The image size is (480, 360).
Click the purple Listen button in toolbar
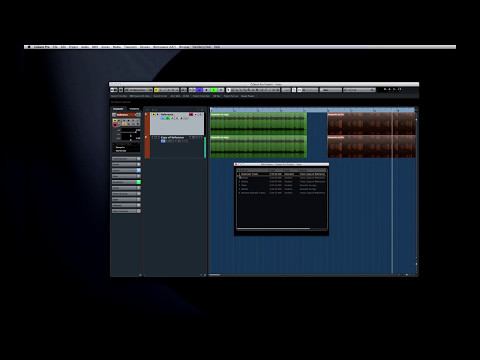click(x=199, y=90)
